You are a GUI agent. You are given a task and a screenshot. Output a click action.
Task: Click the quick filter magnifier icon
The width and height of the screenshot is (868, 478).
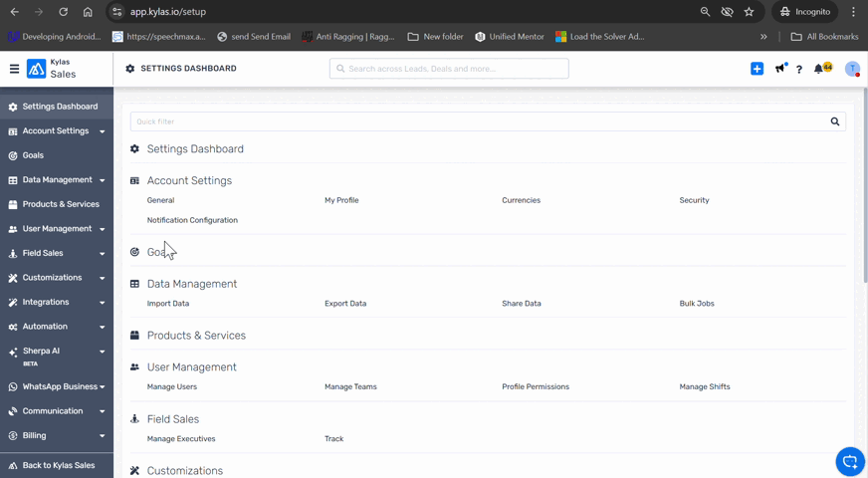tap(835, 121)
